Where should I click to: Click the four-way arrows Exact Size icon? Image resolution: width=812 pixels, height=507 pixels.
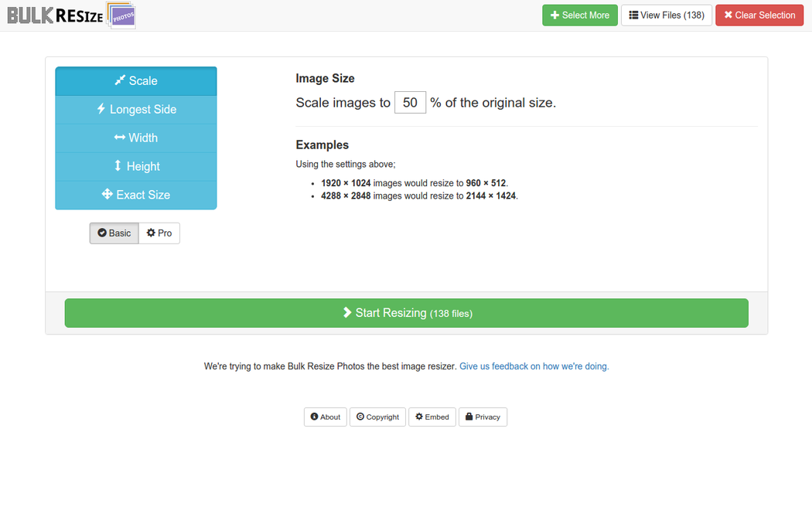click(x=107, y=195)
